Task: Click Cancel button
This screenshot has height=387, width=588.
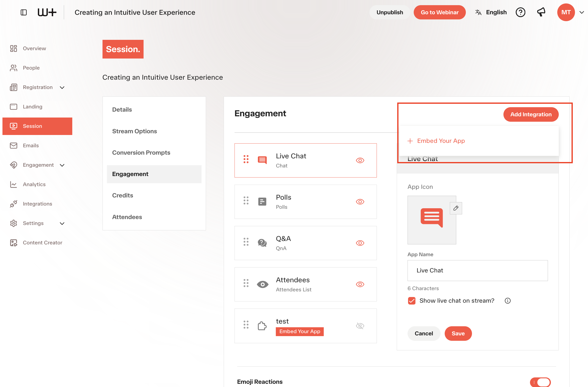Action: click(x=424, y=333)
